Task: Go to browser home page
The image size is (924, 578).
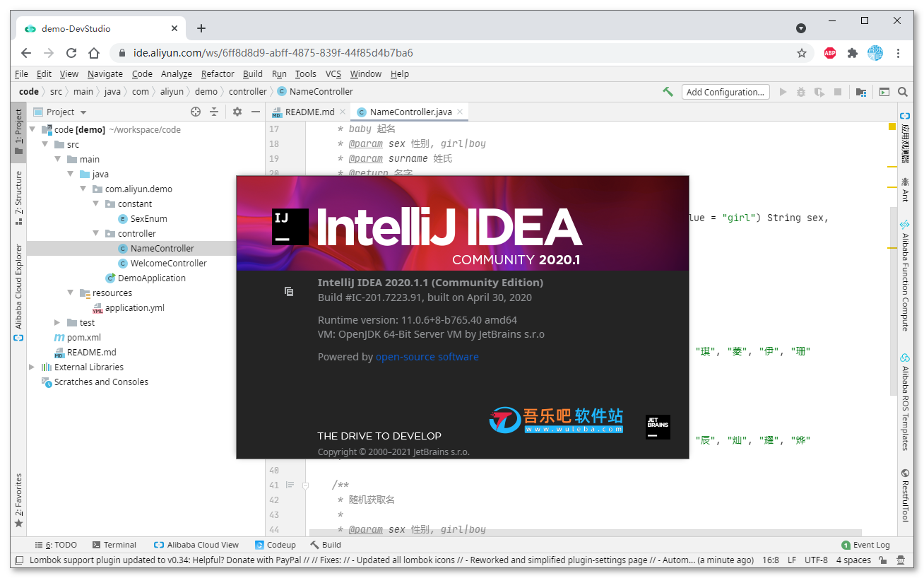Action: (94, 53)
